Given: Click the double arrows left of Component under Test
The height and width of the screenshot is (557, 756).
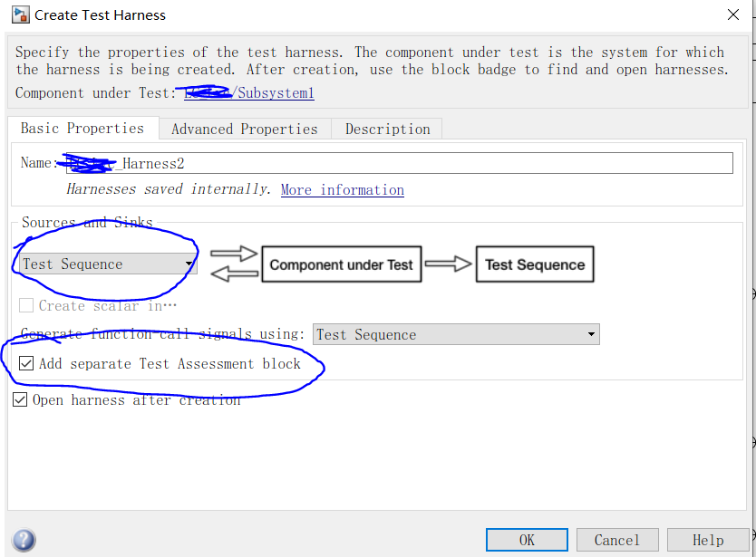Looking at the screenshot, I should coord(234,264).
